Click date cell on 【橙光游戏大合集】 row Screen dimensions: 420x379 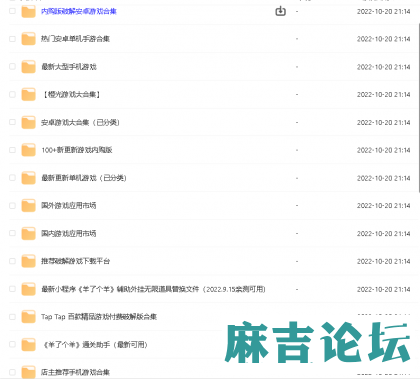point(383,95)
